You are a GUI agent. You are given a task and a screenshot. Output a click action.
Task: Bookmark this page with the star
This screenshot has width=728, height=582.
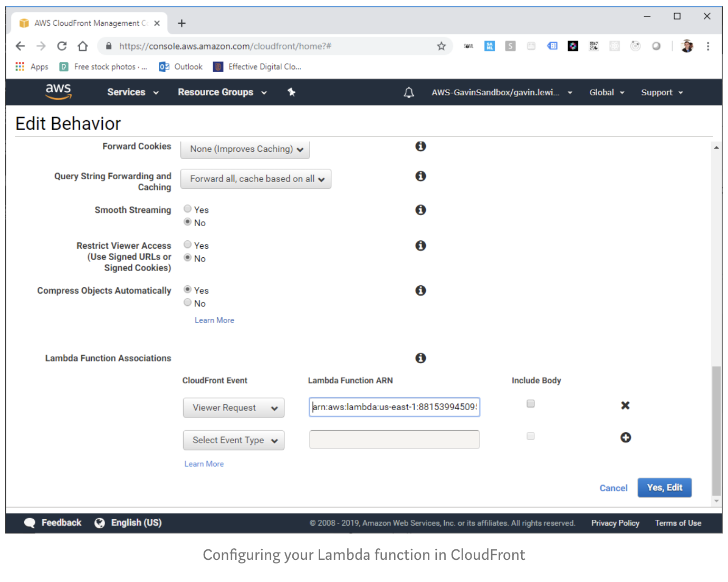click(x=442, y=46)
